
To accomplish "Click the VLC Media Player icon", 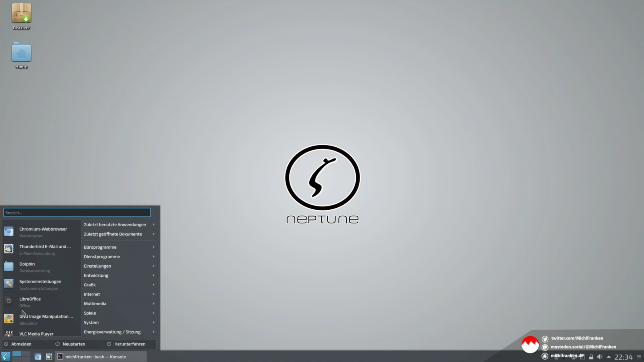I will (x=8, y=334).
